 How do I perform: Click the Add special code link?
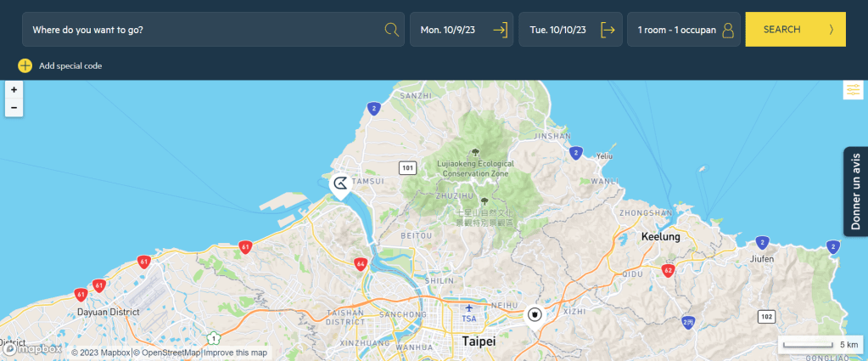(70, 65)
